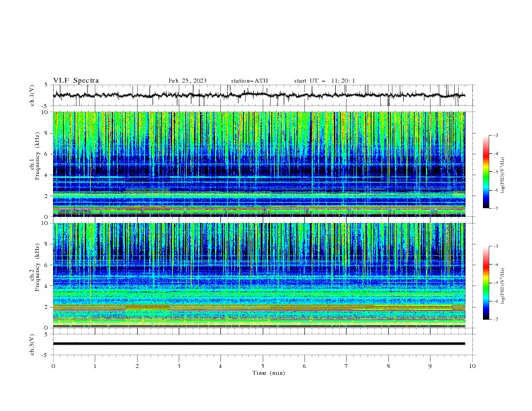The width and height of the screenshot is (532, 411).
Task: Click the ch.1 colorbar log(PSD)(V²/Hz) label
Action: point(502,175)
